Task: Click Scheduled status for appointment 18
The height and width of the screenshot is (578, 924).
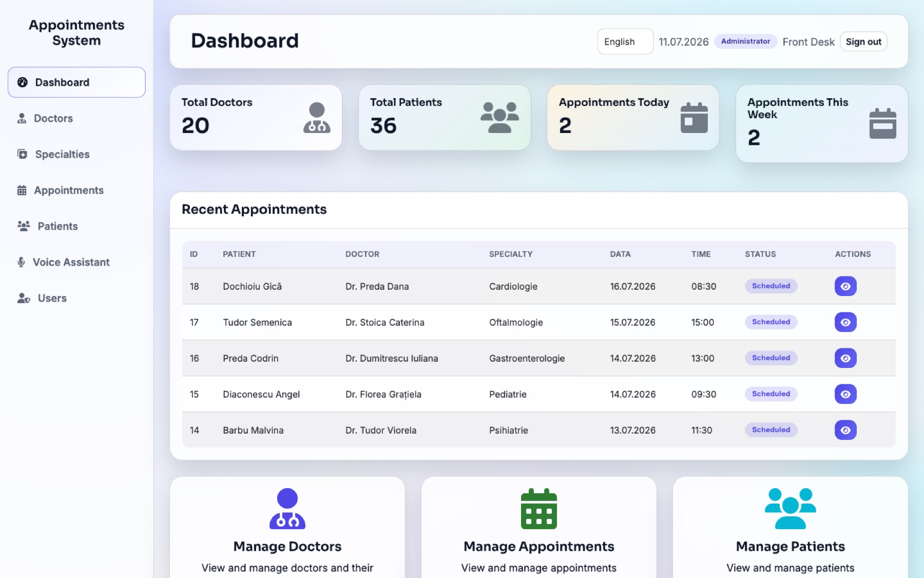Action: pos(771,286)
